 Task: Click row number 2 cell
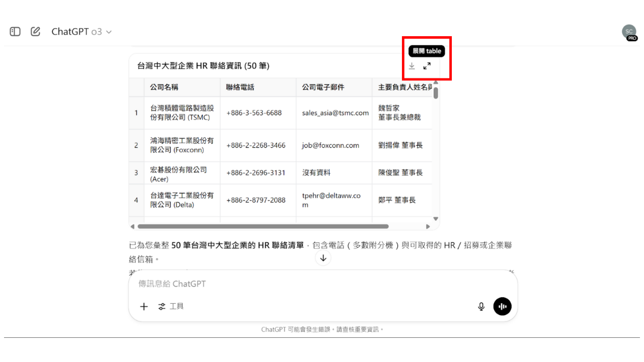(136, 145)
